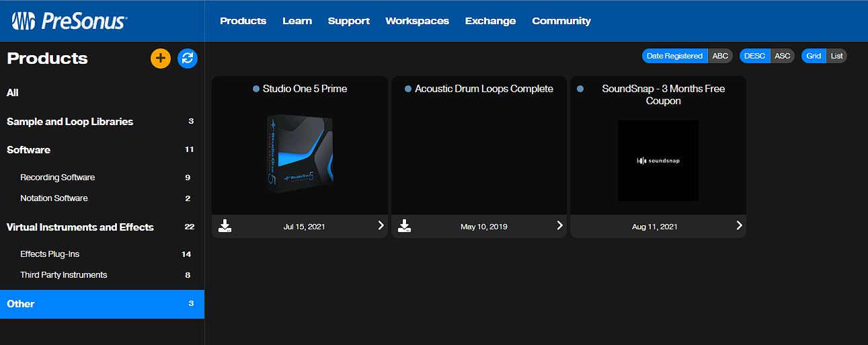Select Effects Plug-Ins subcategory
The width and height of the screenshot is (868, 345).
click(x=102, y=254)
